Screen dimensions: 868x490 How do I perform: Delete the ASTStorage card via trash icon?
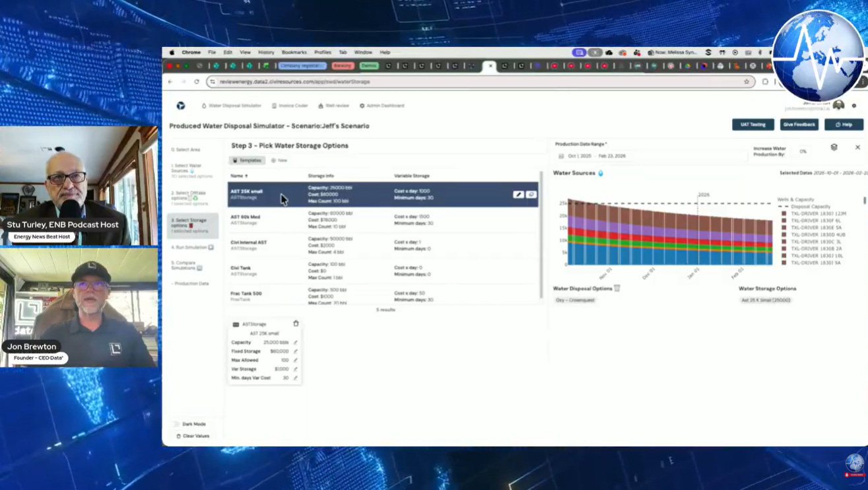pos(296,324)
